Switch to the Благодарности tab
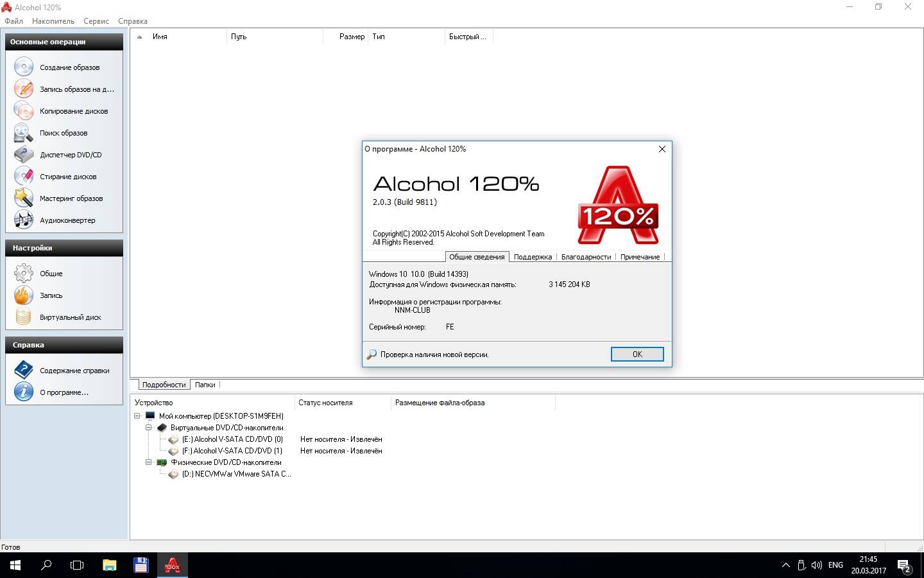 click(586, 257)
